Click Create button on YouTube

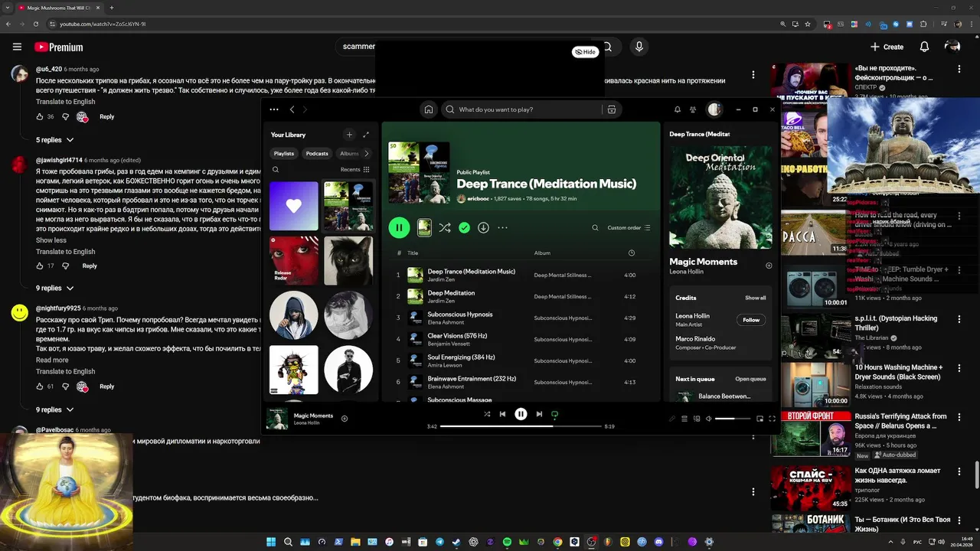pyautogui.click(x=887, y=47)
